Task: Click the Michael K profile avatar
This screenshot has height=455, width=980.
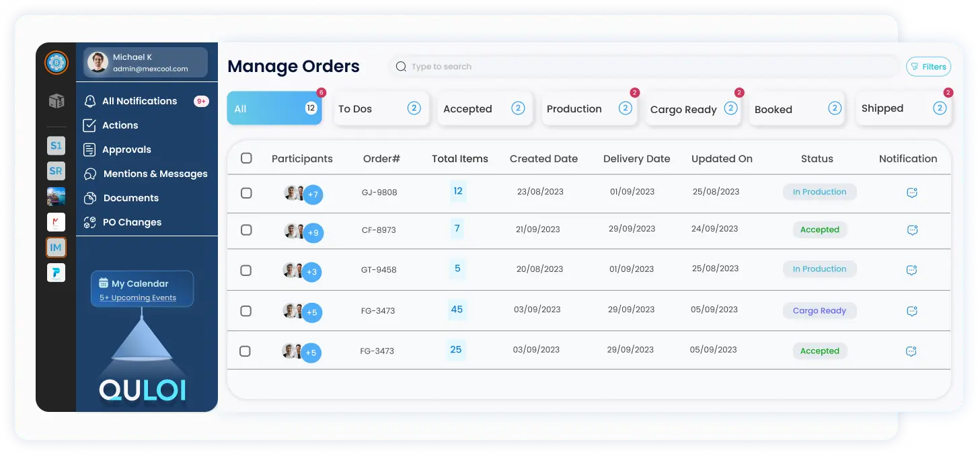Action: [98, 63]
